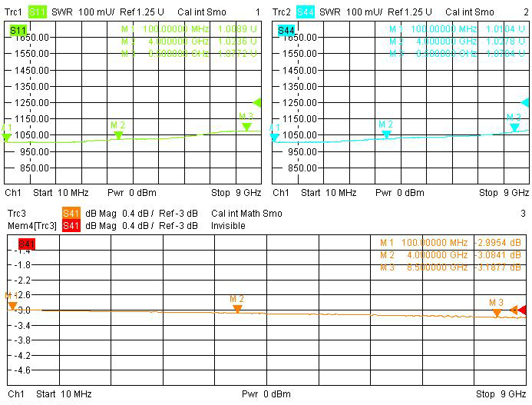Image resolution: width=532 pixels, height=405 pixels.
Task: Click the orange marker readout list in diagram 3
Action: click(450, 256)
